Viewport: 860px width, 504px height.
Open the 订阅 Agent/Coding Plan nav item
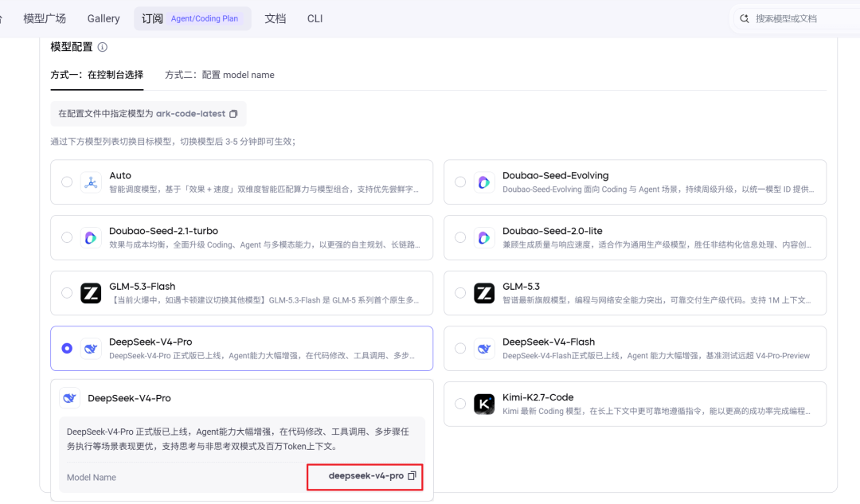193,18
